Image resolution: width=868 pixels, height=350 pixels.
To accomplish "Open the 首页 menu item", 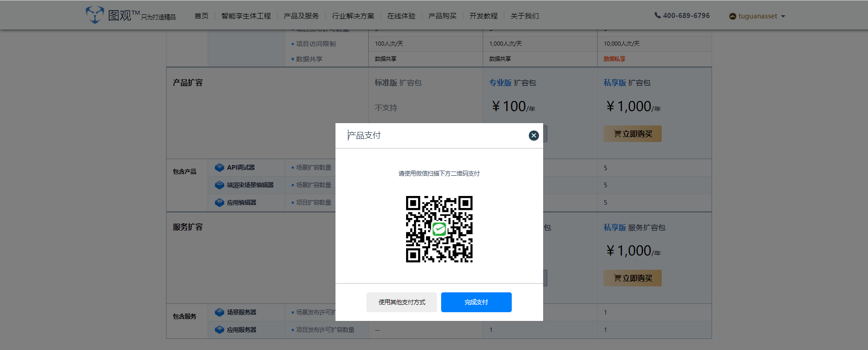I will 201,16.
